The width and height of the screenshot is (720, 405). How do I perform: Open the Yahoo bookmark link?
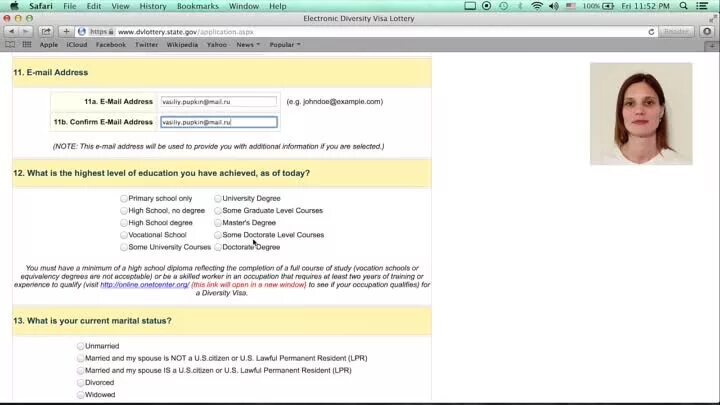(217, 45)
